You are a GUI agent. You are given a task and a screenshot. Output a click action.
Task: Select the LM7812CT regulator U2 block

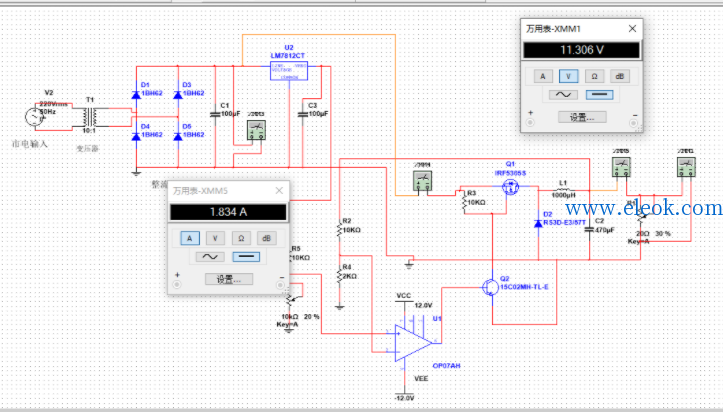pos(289,71)
